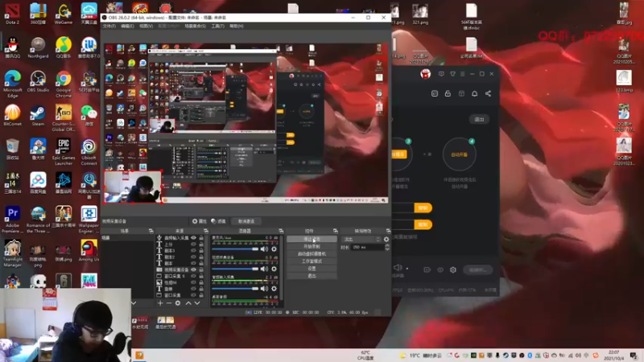Viewport: 644px width, 362px height.
Task: Open Google Chrome desktop icon
Action: (64, 84)
